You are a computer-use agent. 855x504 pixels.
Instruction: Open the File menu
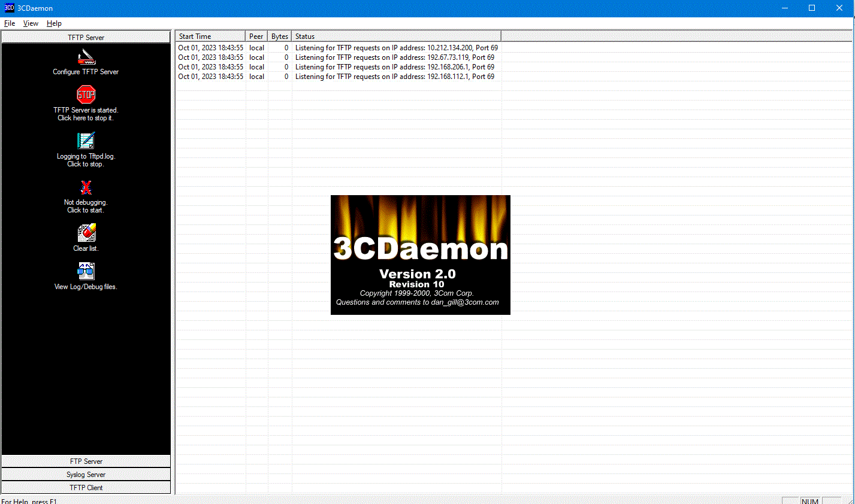[10, 23]
